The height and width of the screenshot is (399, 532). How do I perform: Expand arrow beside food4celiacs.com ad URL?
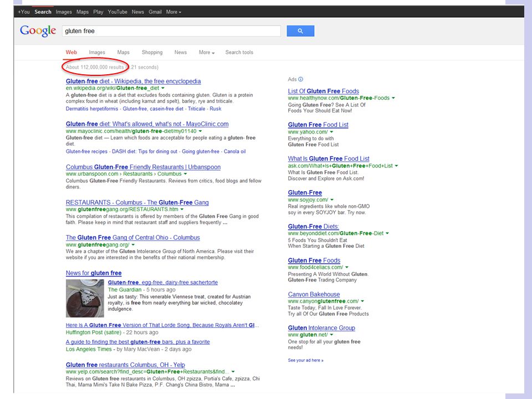point(347,267)
